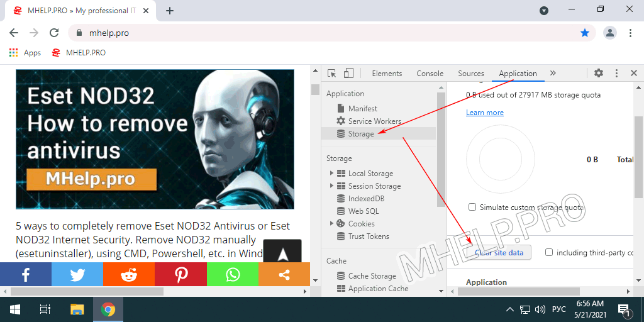Expand Cookies tree arrow

click(x=331, y=223)
